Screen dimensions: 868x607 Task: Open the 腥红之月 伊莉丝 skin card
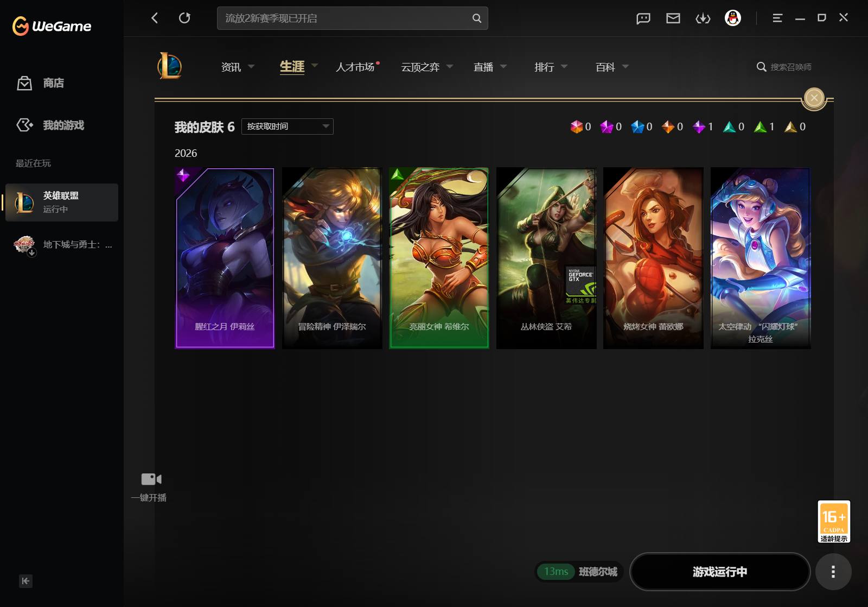coord(225,258)
